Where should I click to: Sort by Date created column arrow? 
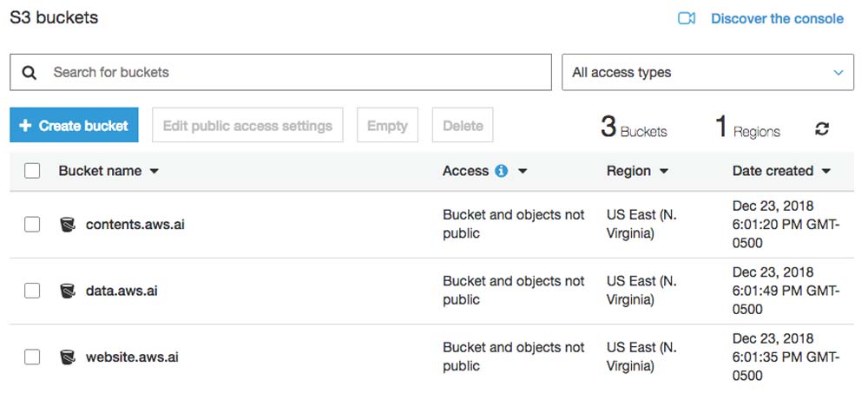pyautogui.click(x=826, y=172)
